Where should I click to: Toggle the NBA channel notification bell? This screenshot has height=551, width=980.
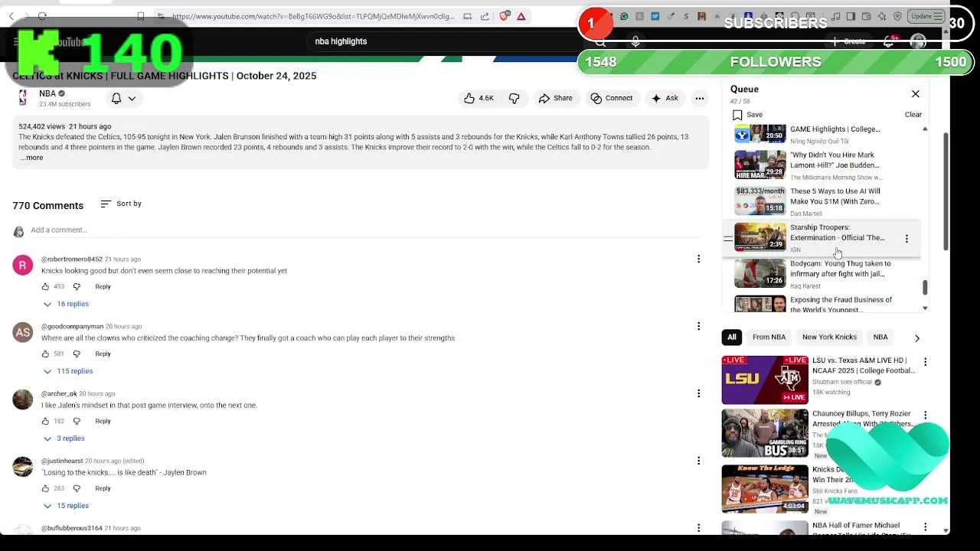click(116, 98)
